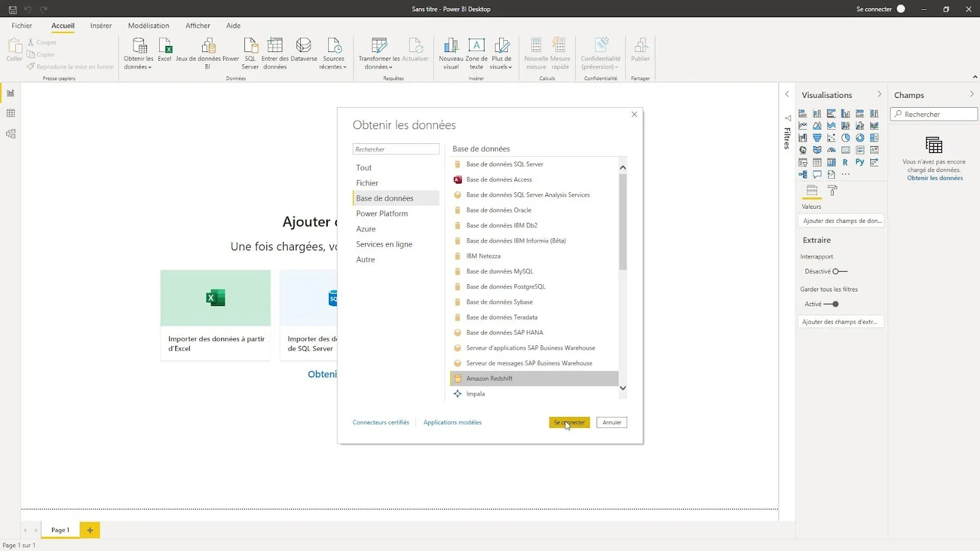
Task: Toggle the Se connecter account circle
Action: click(901, 9)
